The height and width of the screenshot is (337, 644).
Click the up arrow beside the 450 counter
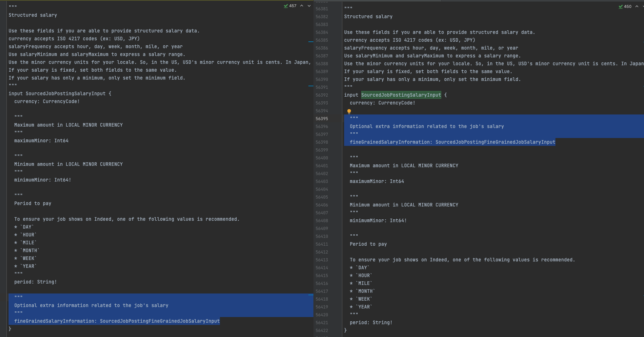click(637, 6)
